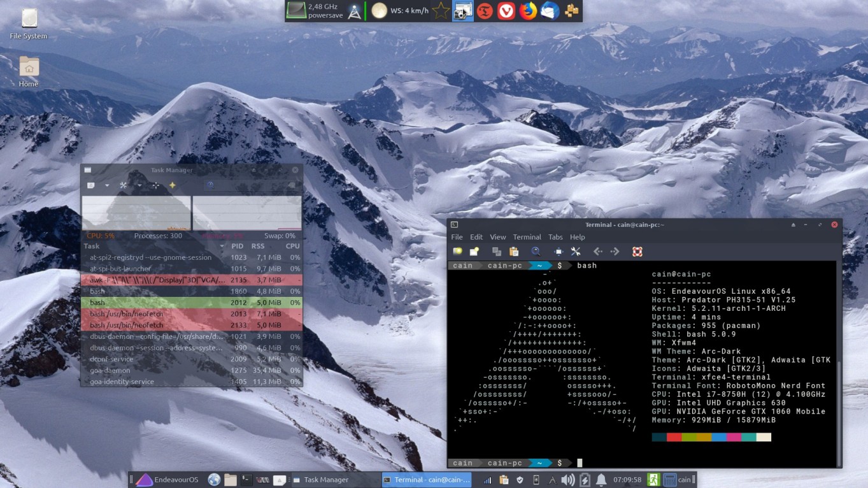Click the Find magnifier icon in Terminal
This screenshot has width=868, height=488.
tap(536, 252)
